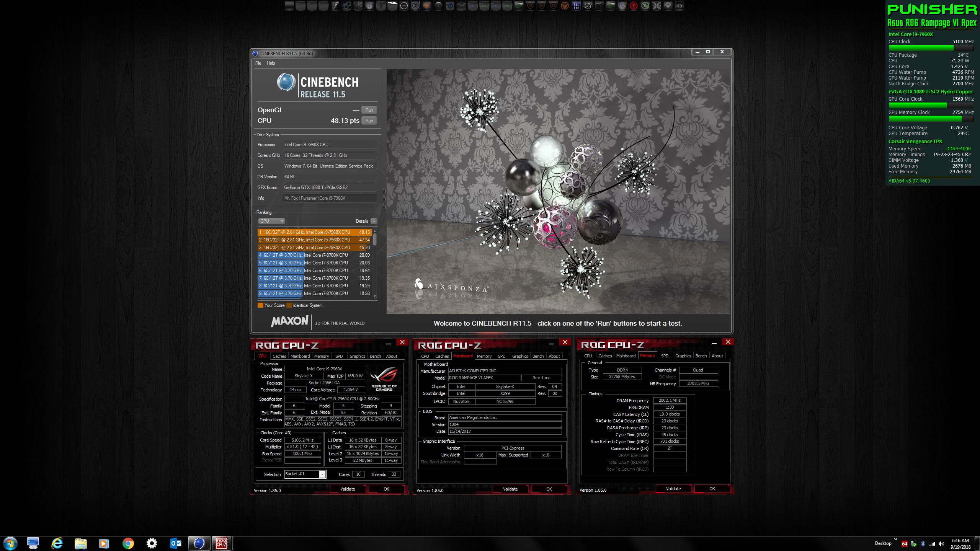Viewport: 980px width, 551px height.
Task: Run the OpenGL benchmark test
Action: tap(369, 110)
